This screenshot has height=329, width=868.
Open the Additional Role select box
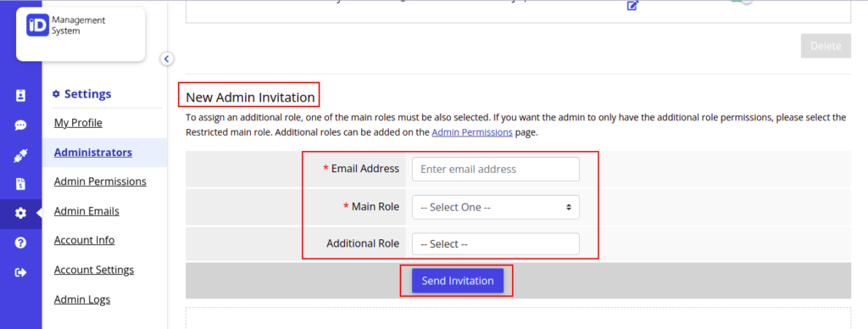click(495, 243)
